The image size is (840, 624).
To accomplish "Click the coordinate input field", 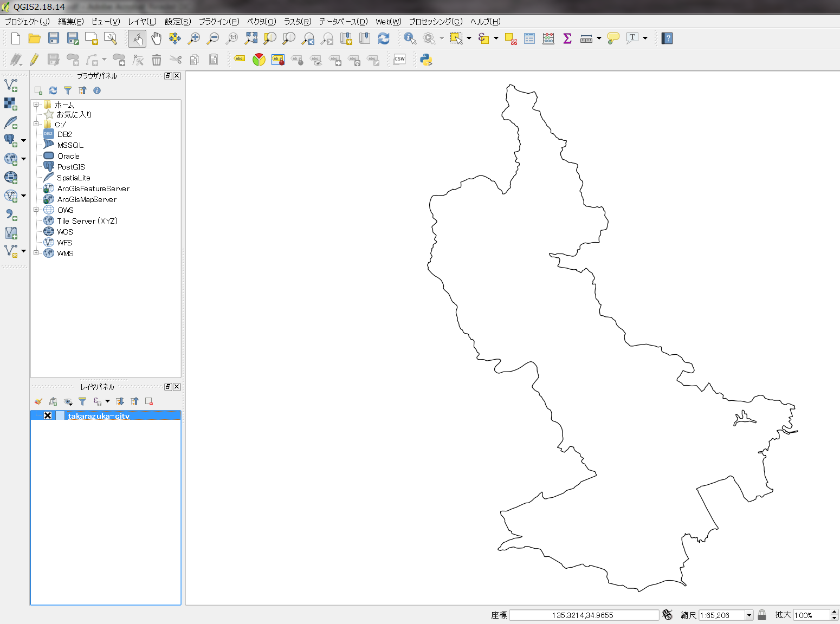I will tap(584, 615).
